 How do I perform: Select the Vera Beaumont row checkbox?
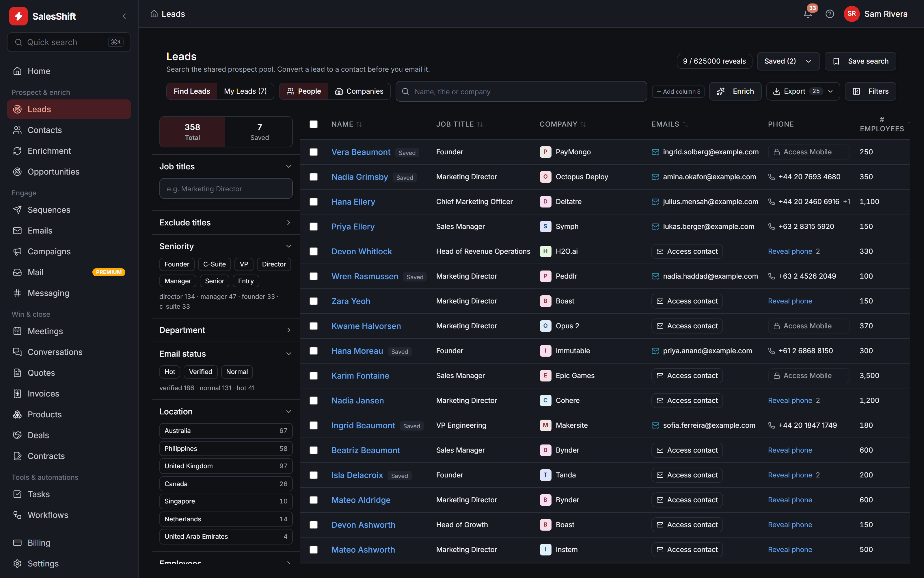coord(314,152)
